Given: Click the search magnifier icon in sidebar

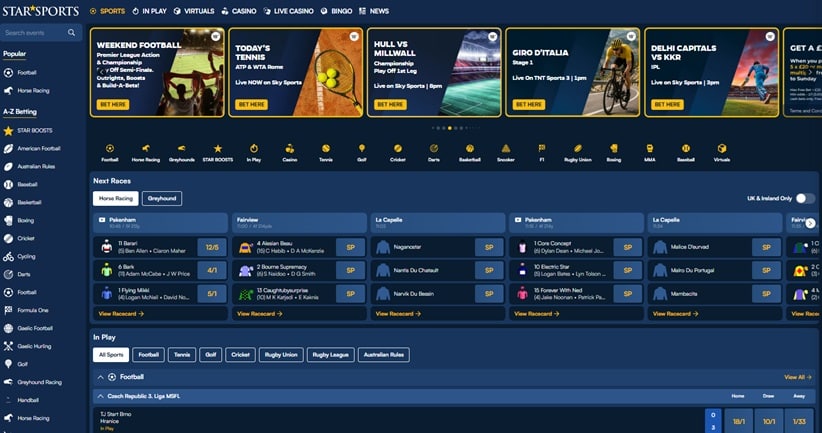Looking at the screenshot, I should 71,33.
